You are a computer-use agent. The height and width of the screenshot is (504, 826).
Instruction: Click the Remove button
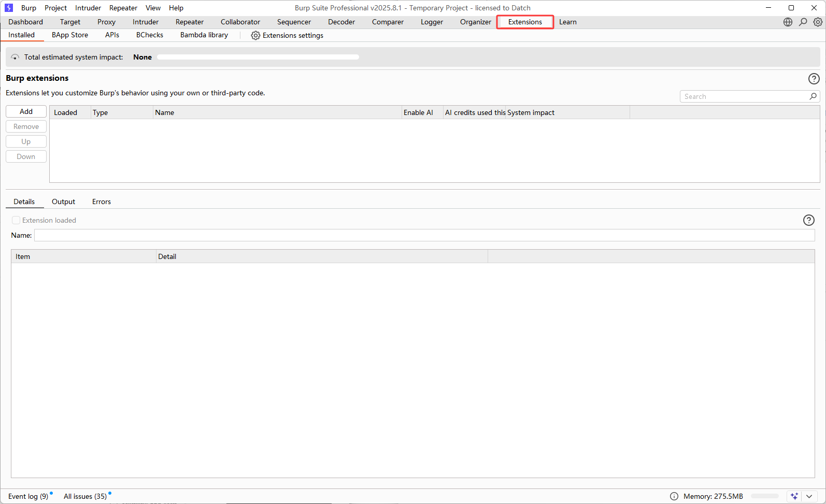(x=26, y=126)
